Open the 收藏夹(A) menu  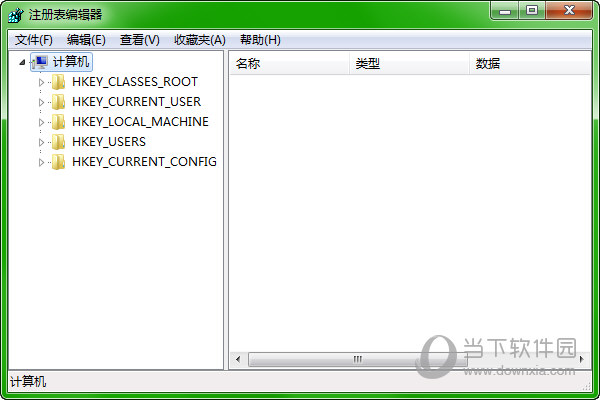[x=199, y=40]
